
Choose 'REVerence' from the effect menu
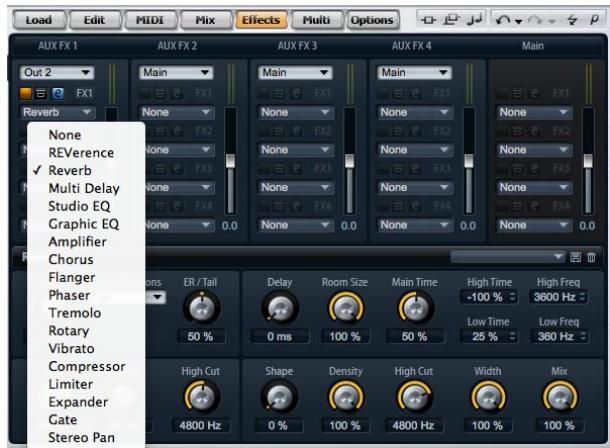(81, 153)
